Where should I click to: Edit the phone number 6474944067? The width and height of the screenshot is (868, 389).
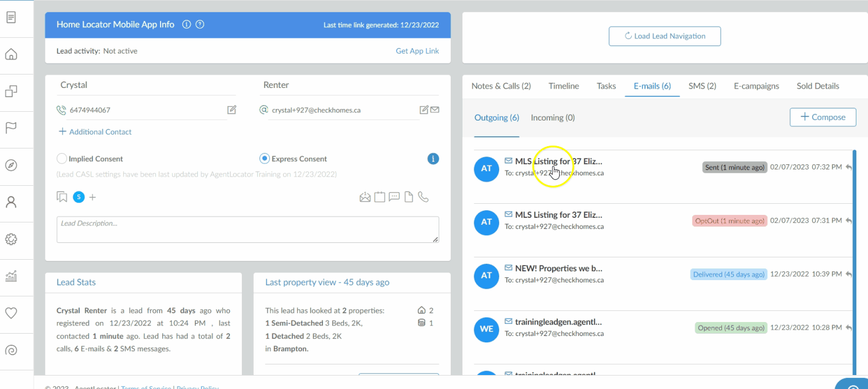click(x=232, y=109)
